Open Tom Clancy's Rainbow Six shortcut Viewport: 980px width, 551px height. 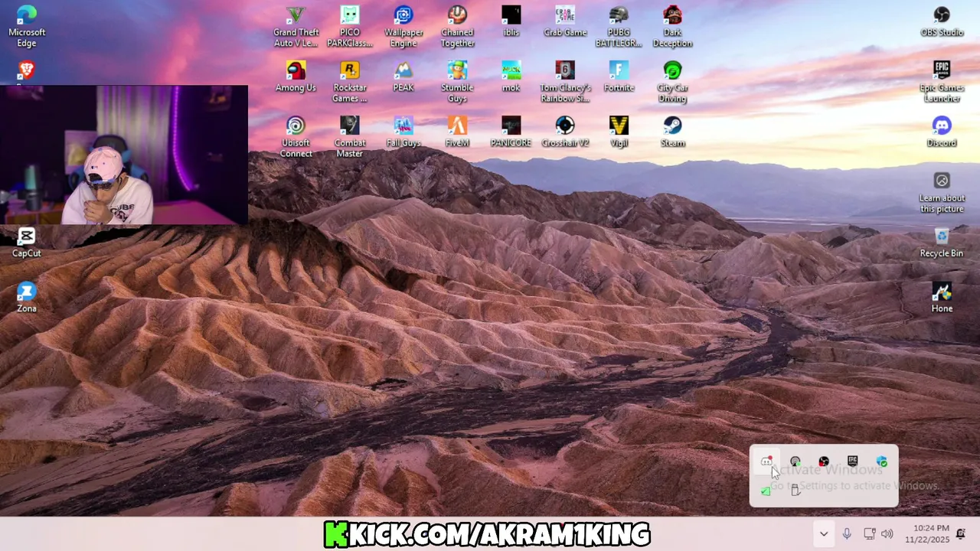point(565,81)
